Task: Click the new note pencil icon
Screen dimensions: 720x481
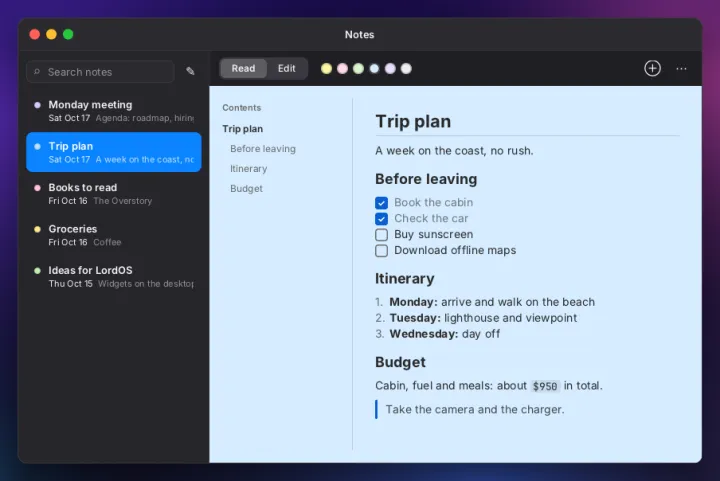Action: click(x=190, y=71)
